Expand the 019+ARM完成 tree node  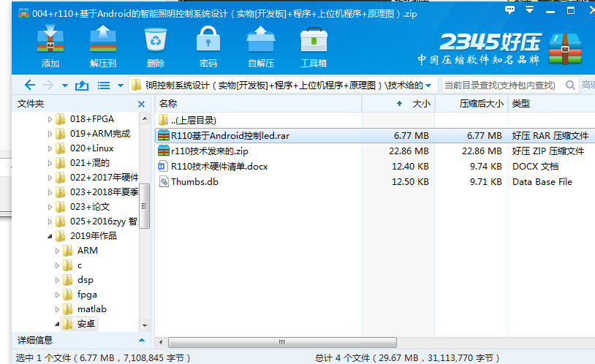[50, 134]
